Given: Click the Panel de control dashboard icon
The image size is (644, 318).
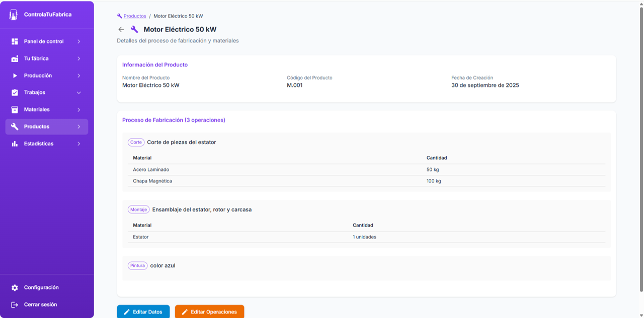Looking at the screenshot, I should click(15, 42).
